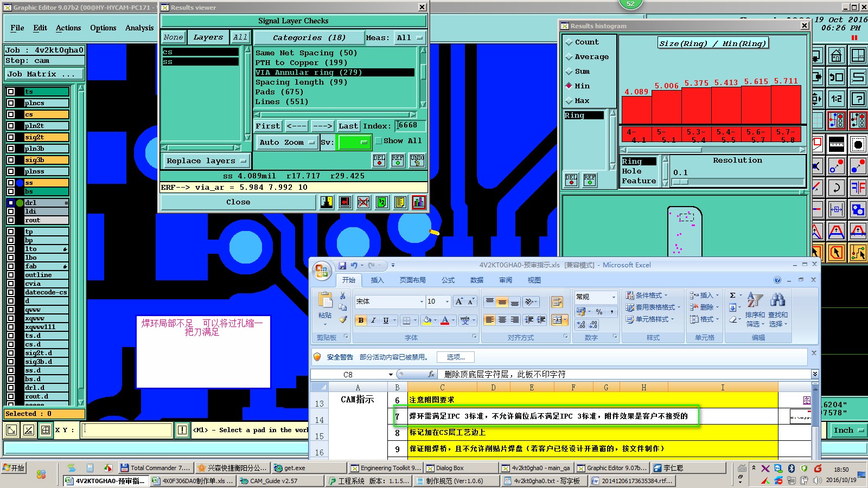Click the Close button in Results viewer
This screenshot has height=488, width=868.
(238, 202)
